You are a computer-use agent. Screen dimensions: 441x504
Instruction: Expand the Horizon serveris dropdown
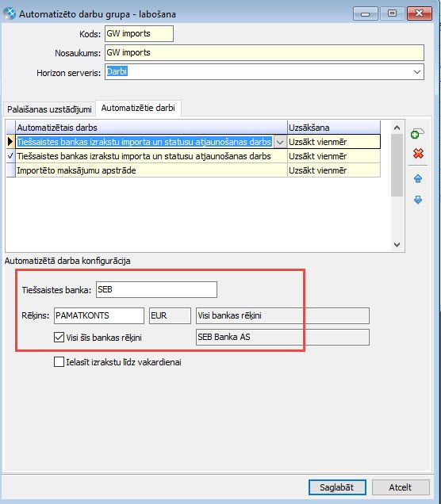click(417, 71)
